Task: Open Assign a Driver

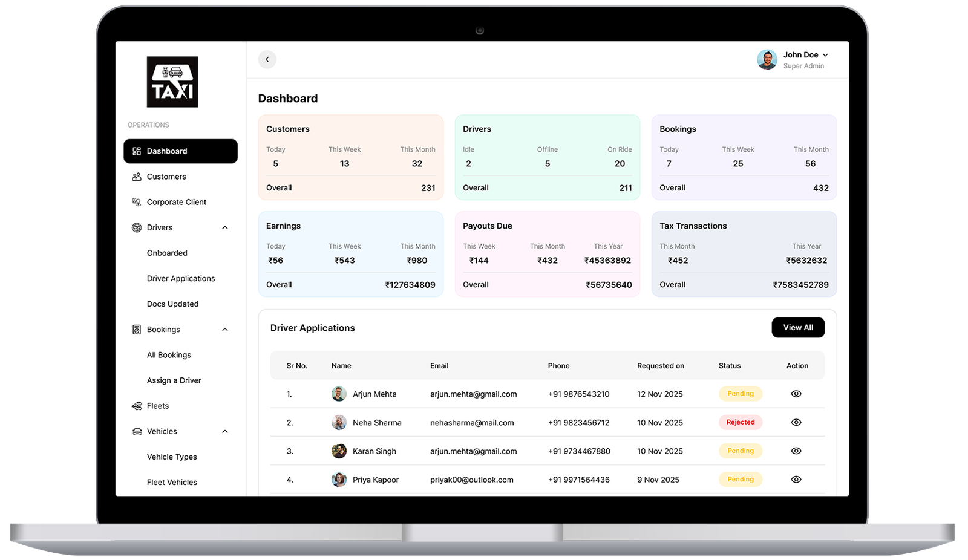Action: (174, 380)
